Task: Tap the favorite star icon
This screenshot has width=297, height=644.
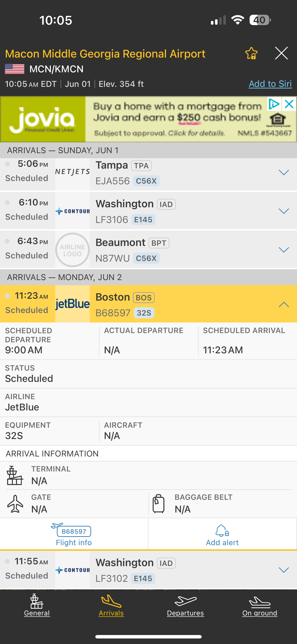Action: [x=251, y=53]
